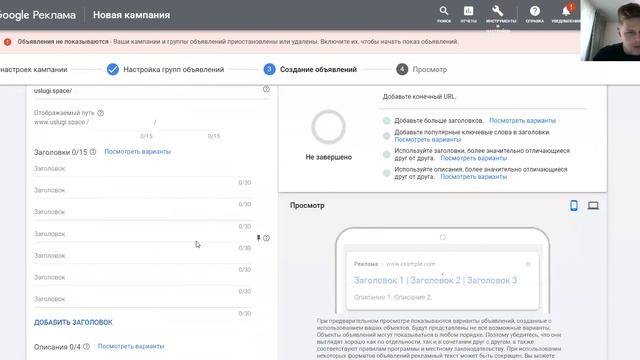Pin the fourth headline with pin icon
The image size is (640, 360).
(x=258, y=238)
